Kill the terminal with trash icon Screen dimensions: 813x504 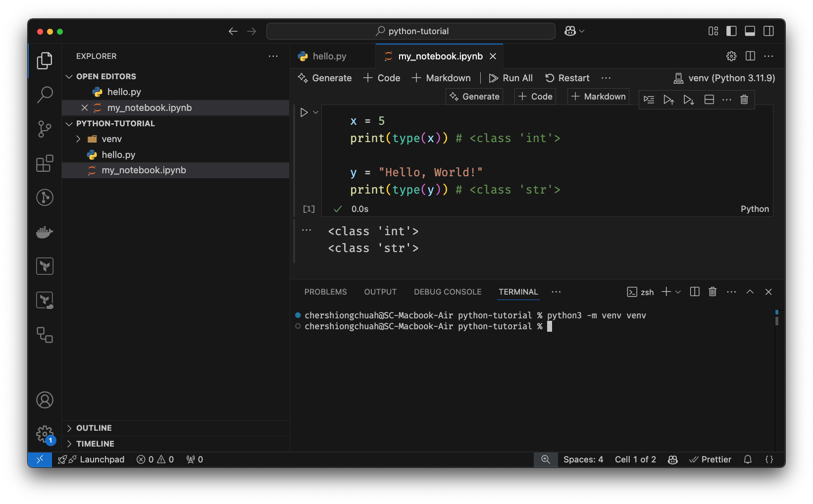coord(712,292)
